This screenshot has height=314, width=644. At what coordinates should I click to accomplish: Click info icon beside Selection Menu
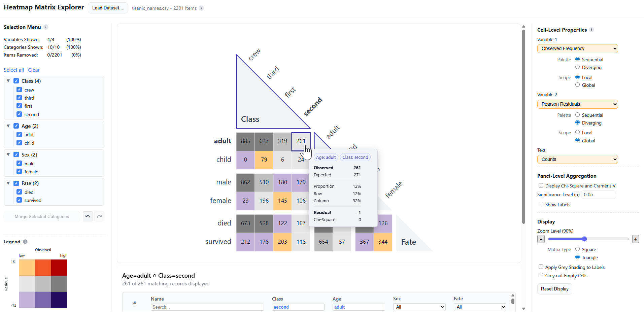pos(46,27)
